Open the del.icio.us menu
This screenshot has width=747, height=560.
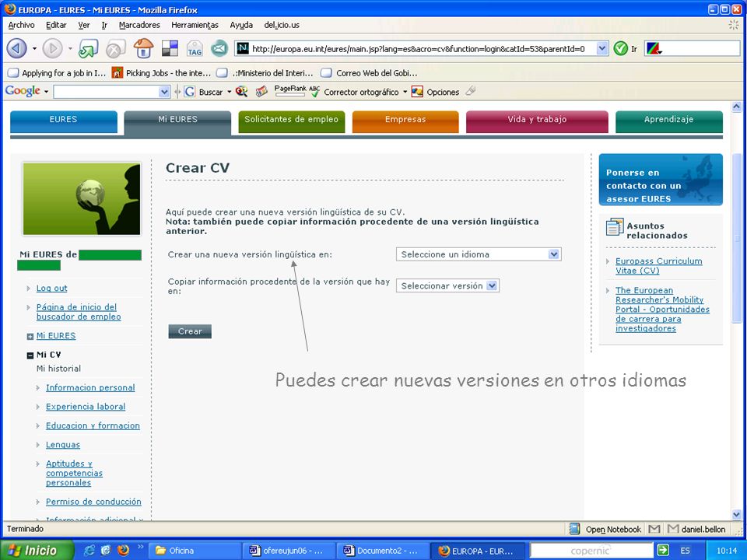[x=282, y=25]
